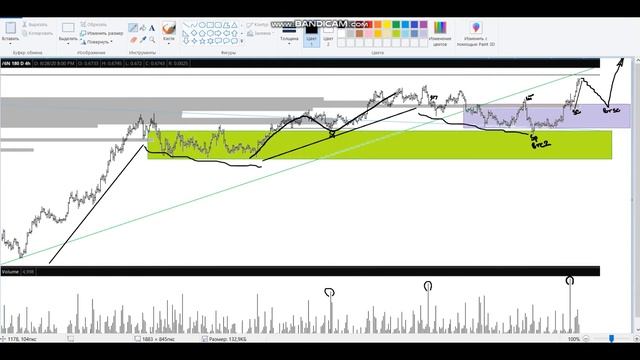Choose the Right triangle shape
640x360 pixels.
(x=186, y=33)
